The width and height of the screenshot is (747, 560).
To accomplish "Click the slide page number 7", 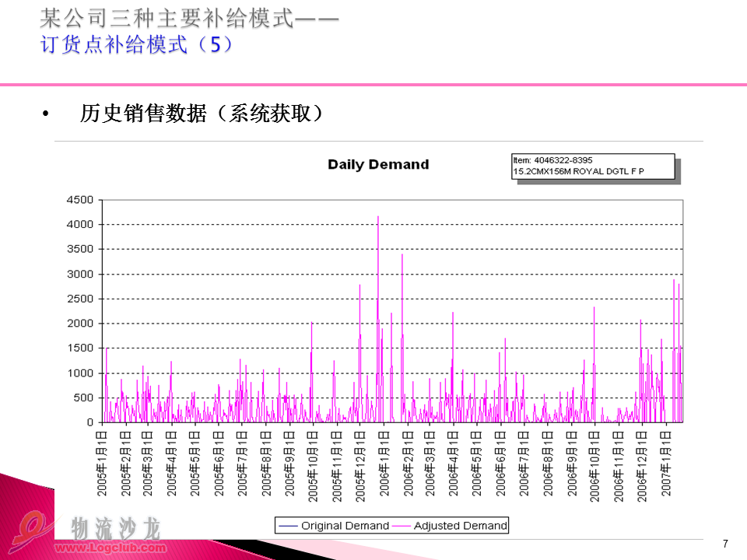I will click(x=725, y=544).
